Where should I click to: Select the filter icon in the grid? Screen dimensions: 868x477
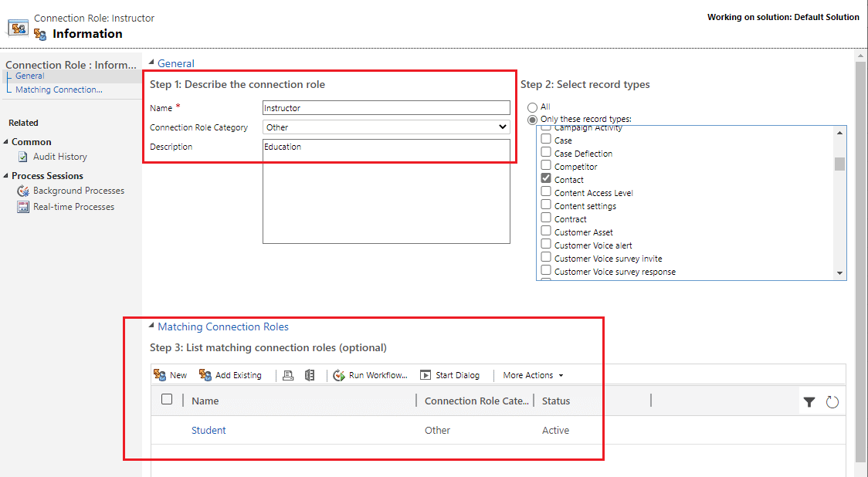pyautogui.click(x=809, y=400)
